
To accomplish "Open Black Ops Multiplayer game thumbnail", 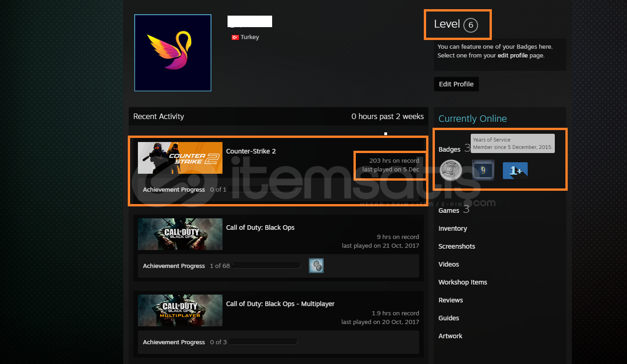I will 180,311.
